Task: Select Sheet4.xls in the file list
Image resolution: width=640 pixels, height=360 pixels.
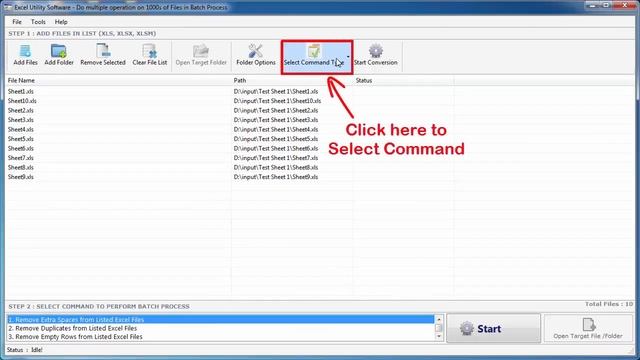Action: [x=20, y=129]
